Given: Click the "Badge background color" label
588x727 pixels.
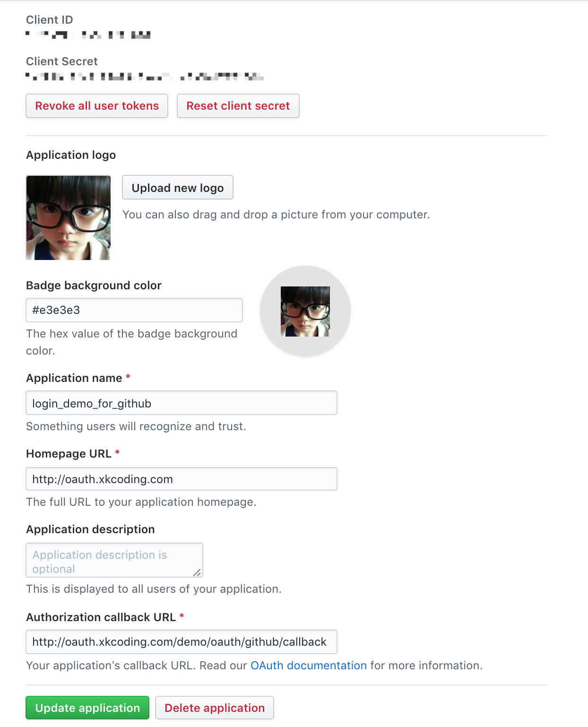Looking at the screenshot, I should pyautogui.click(x=94, y=286).
